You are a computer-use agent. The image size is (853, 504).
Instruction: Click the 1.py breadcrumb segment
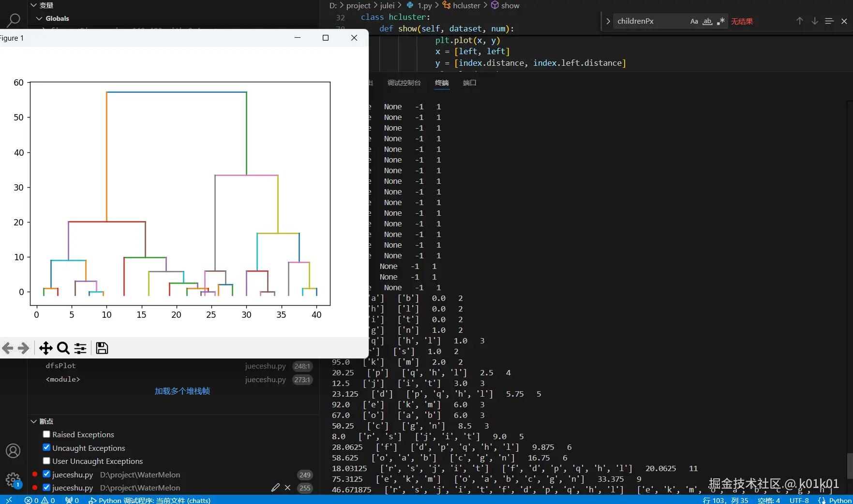tap(419, 5)
